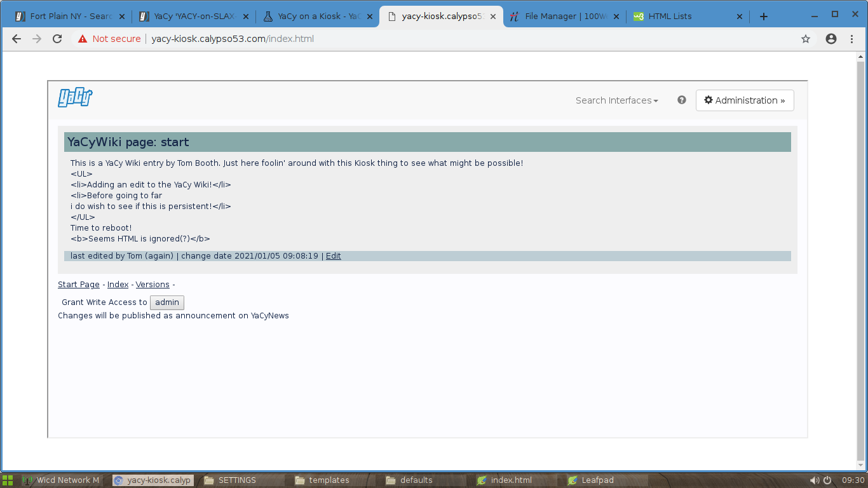
Task: Click the scrollbar up arrow
Action: (861, 56)
